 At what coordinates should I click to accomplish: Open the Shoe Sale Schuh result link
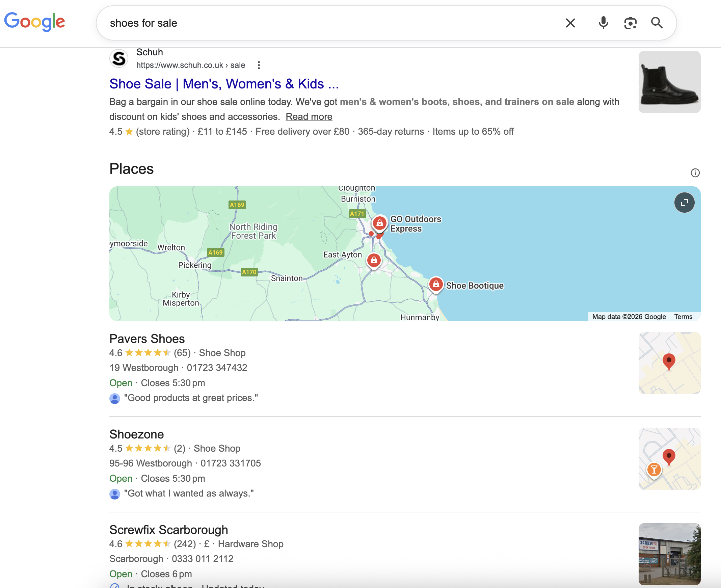[x=224, y=84]
